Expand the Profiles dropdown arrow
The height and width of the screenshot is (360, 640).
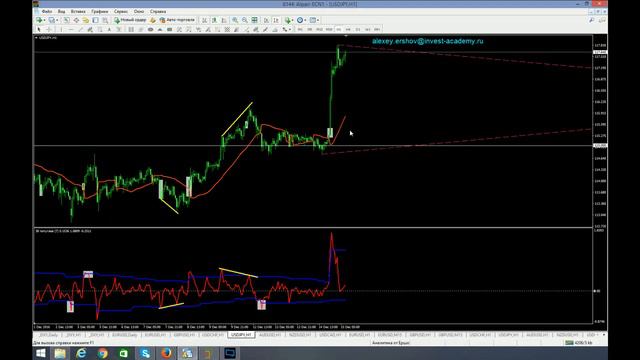(57, 20)
